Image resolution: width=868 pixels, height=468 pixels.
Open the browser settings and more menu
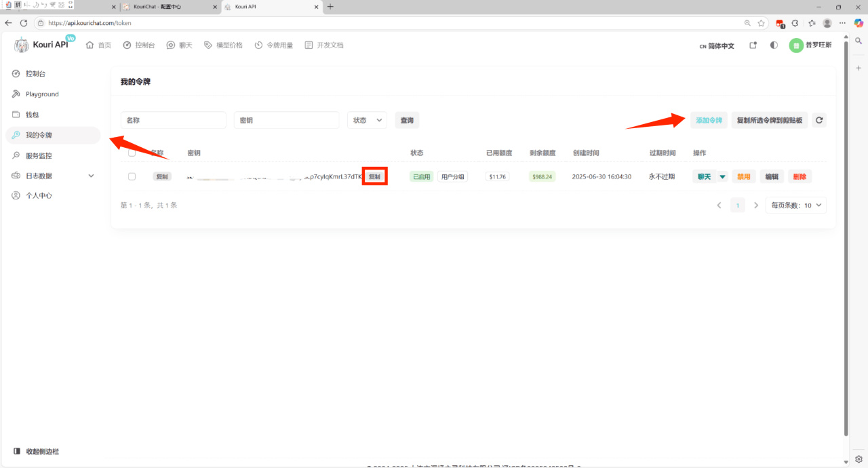[843, 22]
